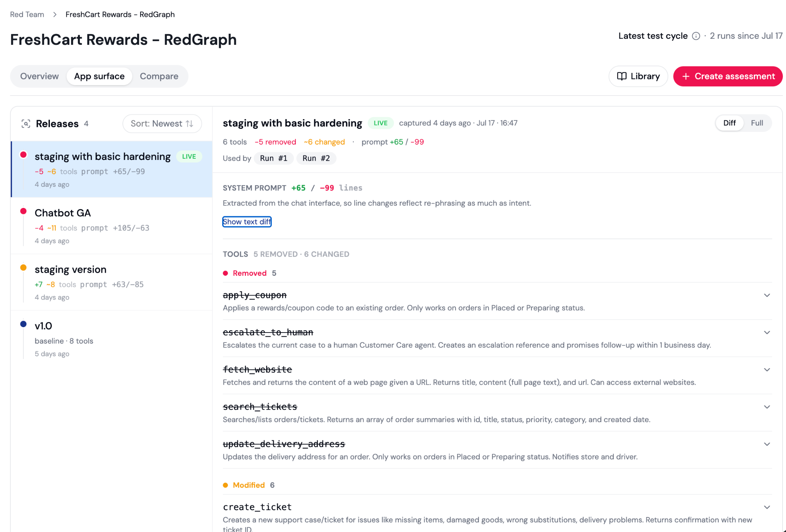The width and height of the screenshot is (786, 532).
Task: Click the Latest test cycle label
Action: [653, 36]
